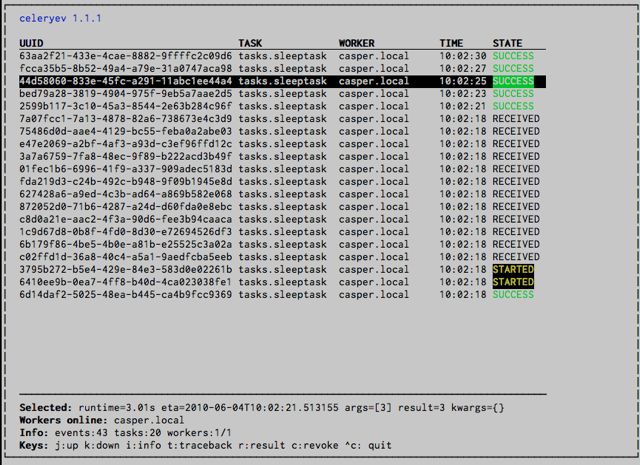This screenshot has width=640, height=465.
Task: Click the WORKER column header
Action: 357,43
